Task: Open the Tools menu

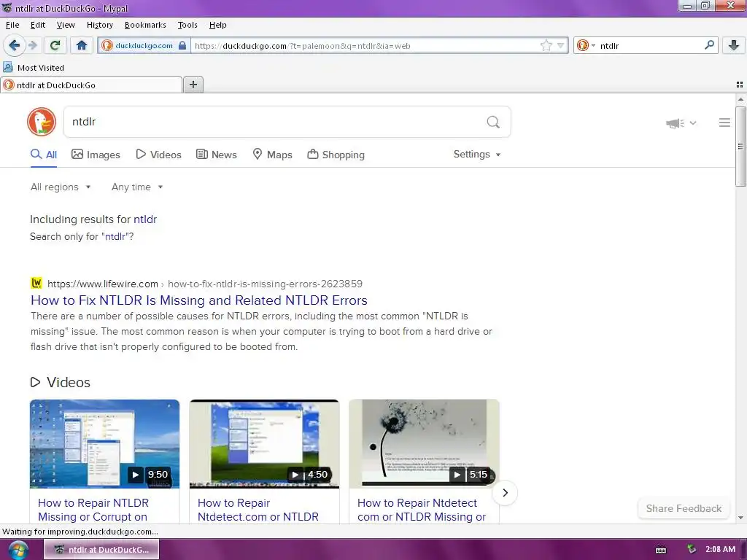Action: 187,25
